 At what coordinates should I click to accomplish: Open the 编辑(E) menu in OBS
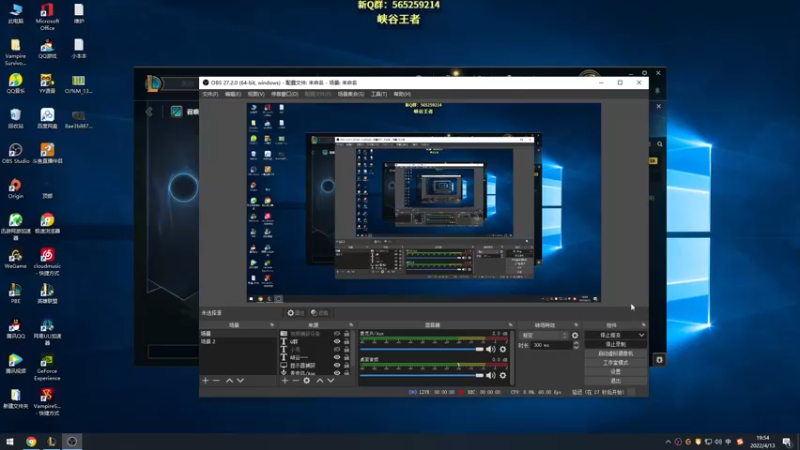(x=233, y=94)
